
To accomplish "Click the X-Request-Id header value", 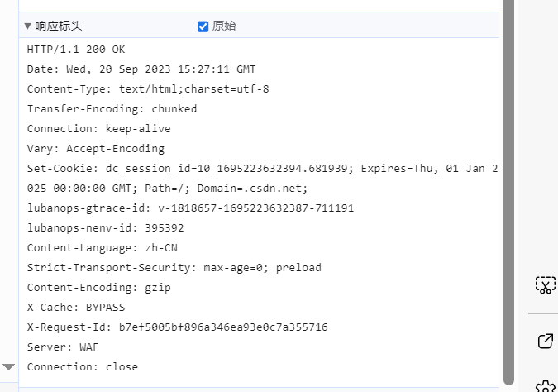I will point(223,327).
